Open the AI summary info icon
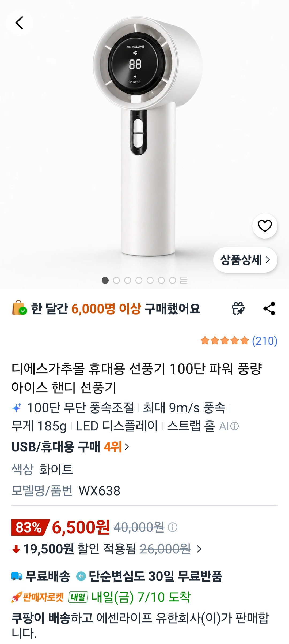The width and height of the screenshot is (289, 644). tap(234, 426)
